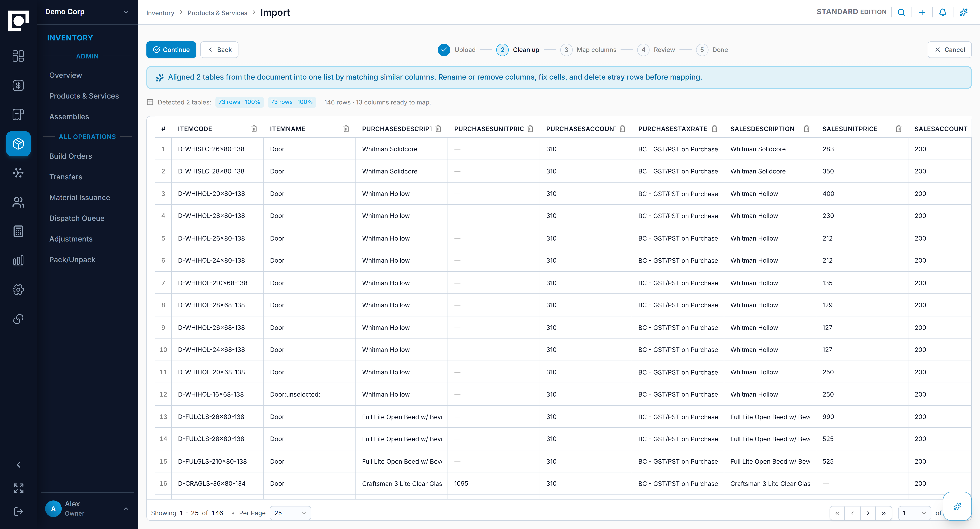Go to Assemblies in the sidebar menu
Screen dimensions: 980x529
[x=69, y=117]
